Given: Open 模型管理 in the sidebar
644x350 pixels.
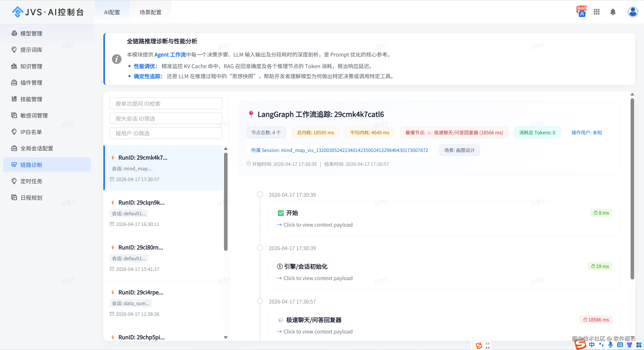Looking at the screenshot, I should tap(31, 34).
